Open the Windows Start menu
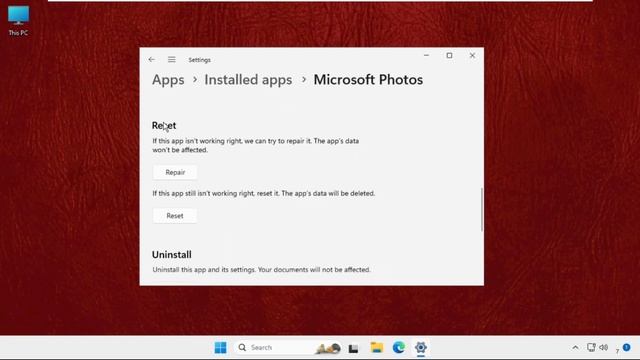This screenshot has width=640, height=360. (220, 348)
